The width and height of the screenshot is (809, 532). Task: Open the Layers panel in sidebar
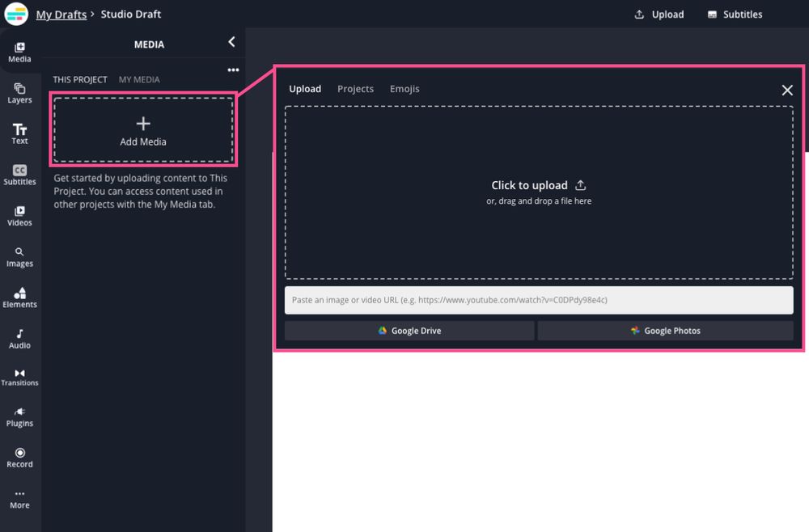pyautogui.click(x=19, y=93)
